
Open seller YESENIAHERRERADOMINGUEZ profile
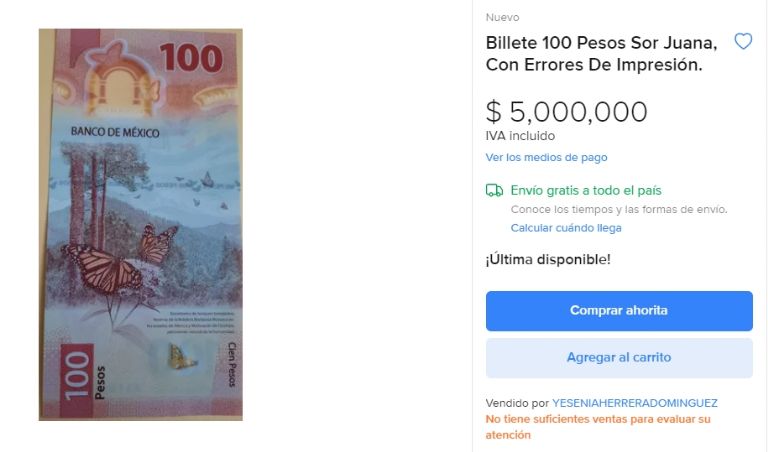(635, 403)
